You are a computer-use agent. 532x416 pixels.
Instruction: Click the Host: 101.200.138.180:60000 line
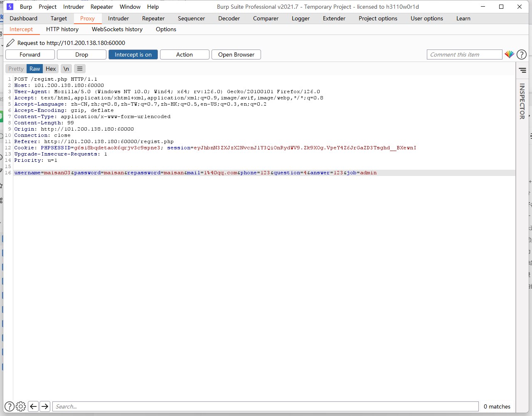pyautogui.click(x=59, y=85)
